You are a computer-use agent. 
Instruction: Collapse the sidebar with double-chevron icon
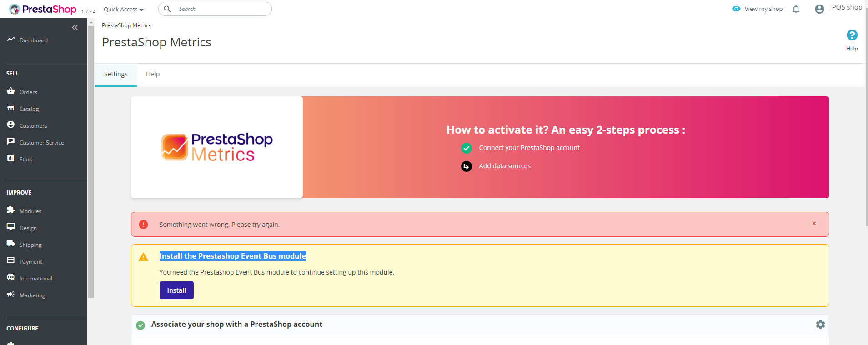[75, 28]
